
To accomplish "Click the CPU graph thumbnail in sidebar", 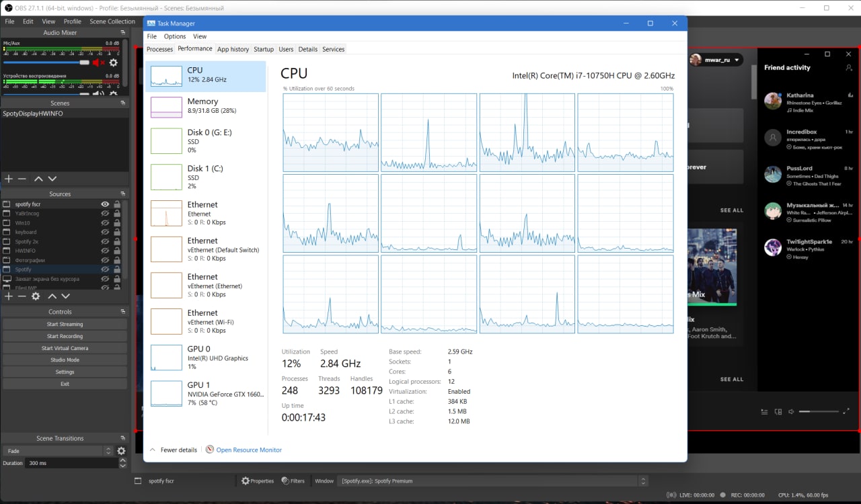I will [x=166, y=75].
